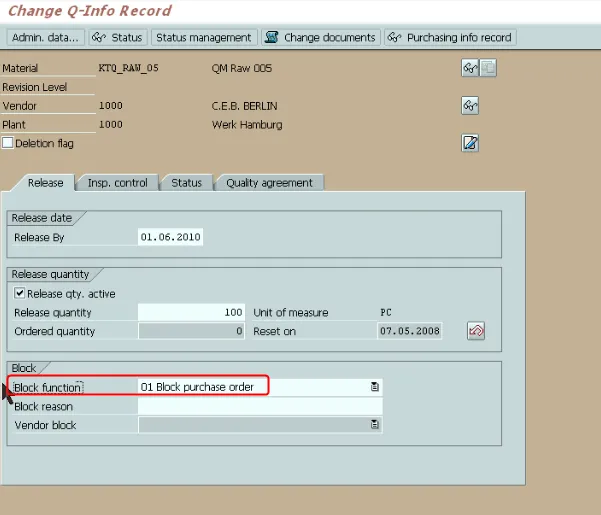
Task: Click the Block reason input field
Action: click(x=260, y=406)
